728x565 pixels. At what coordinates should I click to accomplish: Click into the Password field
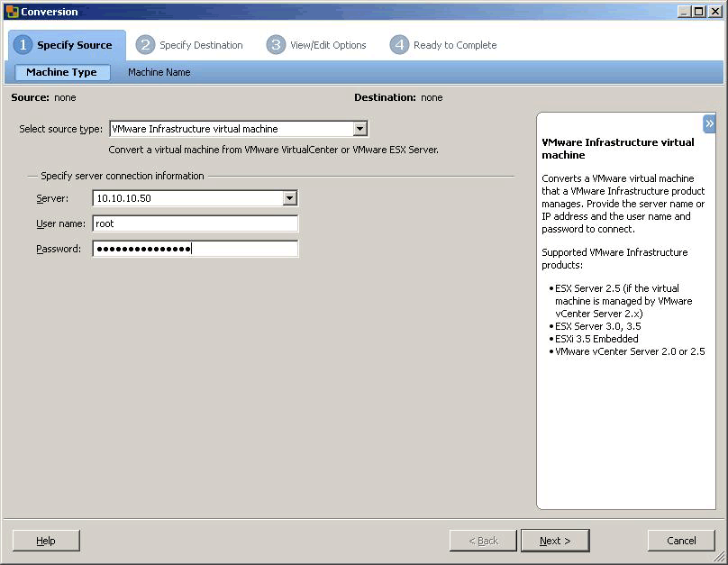click(x=195, y=249)
